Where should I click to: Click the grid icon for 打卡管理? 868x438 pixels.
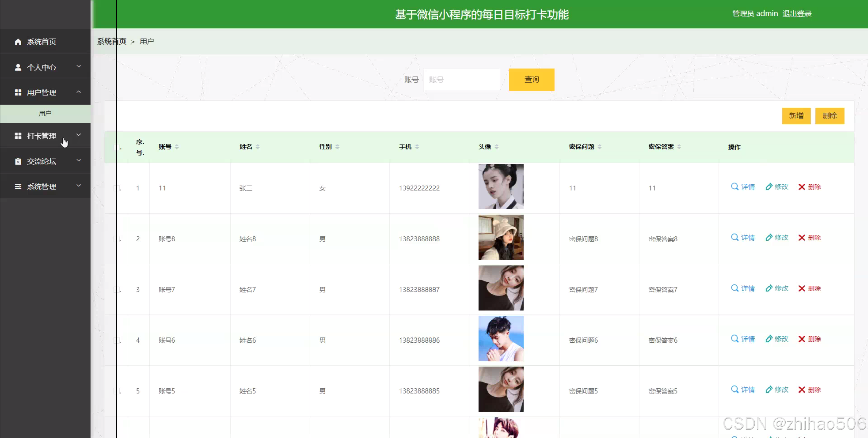[x=18, y=136]
